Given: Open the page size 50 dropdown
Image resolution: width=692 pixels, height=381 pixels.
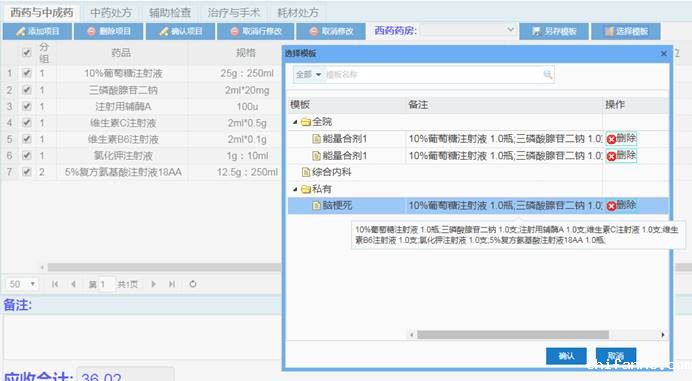Looking at the screenshot, I should [x=23, y=284].
